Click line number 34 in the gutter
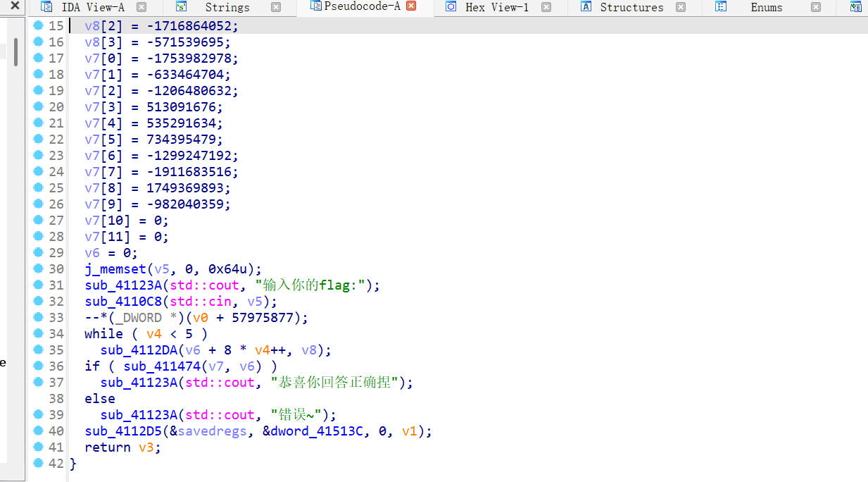This screenshot has width=868, height=482. point(57,333)
